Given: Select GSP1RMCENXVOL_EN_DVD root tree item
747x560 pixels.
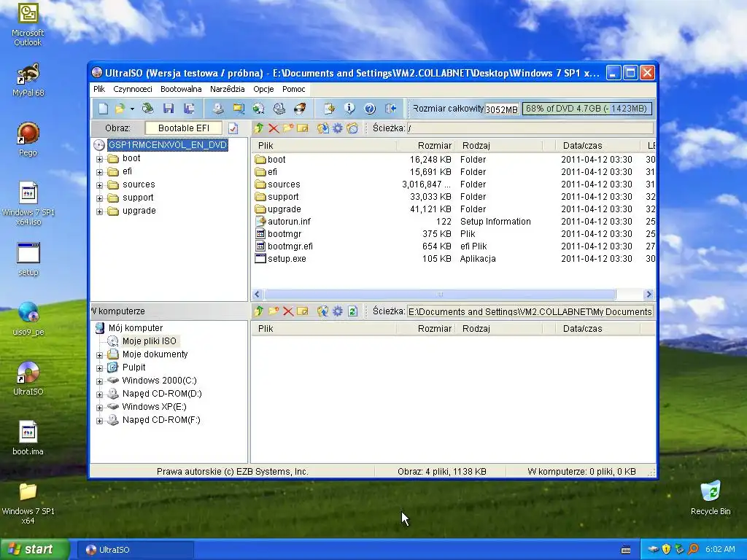Looking at the screenshot, I should click(167, 145).
